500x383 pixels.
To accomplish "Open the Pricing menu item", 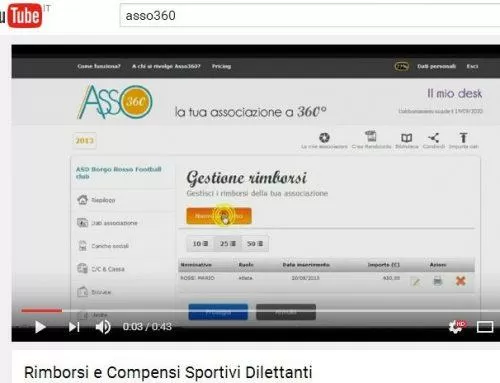I will tap(221, 66).
